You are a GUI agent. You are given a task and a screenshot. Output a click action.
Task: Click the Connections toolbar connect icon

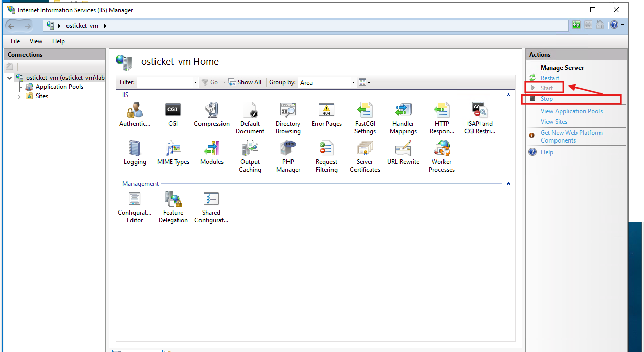[9, 66]
